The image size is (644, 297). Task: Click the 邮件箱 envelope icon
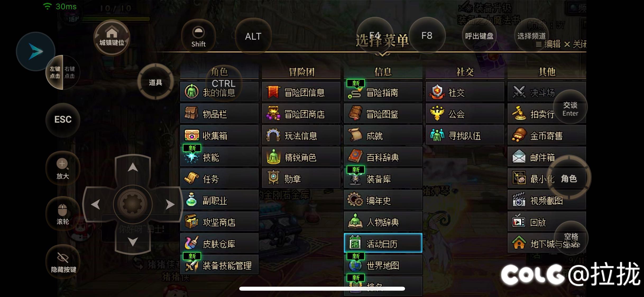coord(519,157)
